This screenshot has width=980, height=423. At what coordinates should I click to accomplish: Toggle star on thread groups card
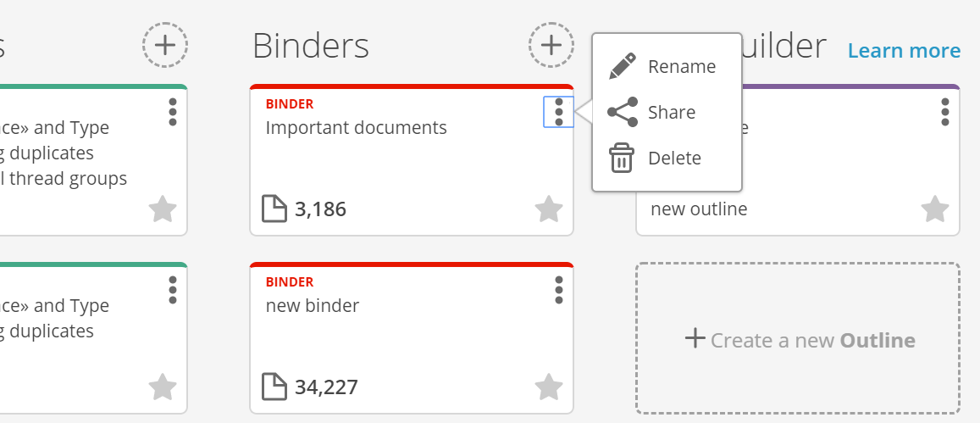click(x=163, y=209)
